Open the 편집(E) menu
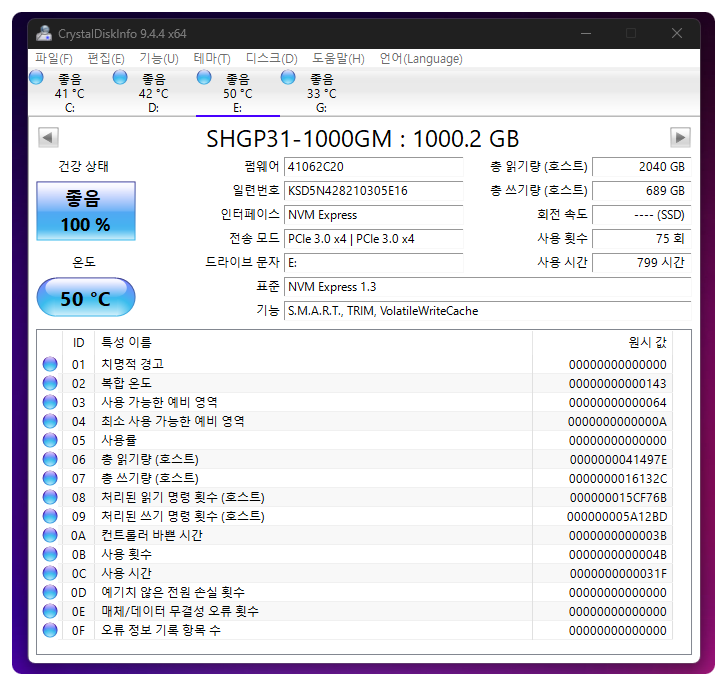727x686 pixels. (106, 58)
